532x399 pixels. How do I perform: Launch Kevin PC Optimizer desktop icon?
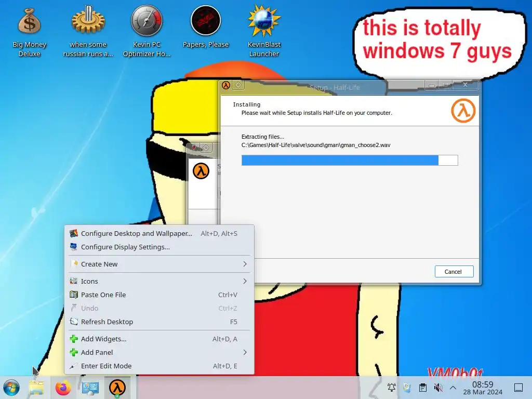(147, 32)
